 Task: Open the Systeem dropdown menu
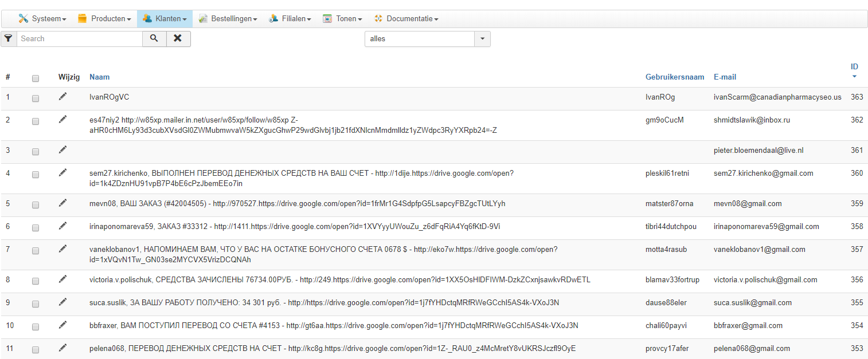coord(42,19)
